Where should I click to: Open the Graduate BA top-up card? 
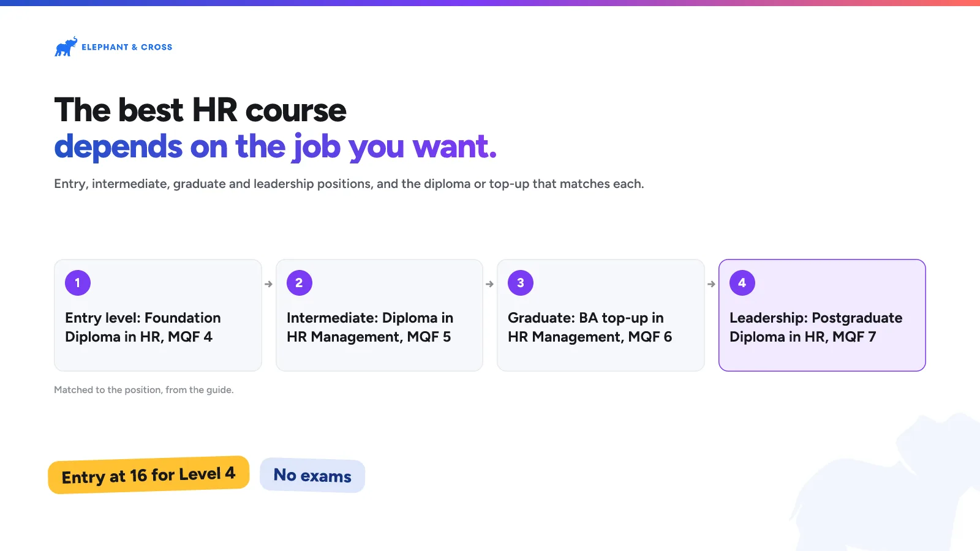[x=601, y=315]
